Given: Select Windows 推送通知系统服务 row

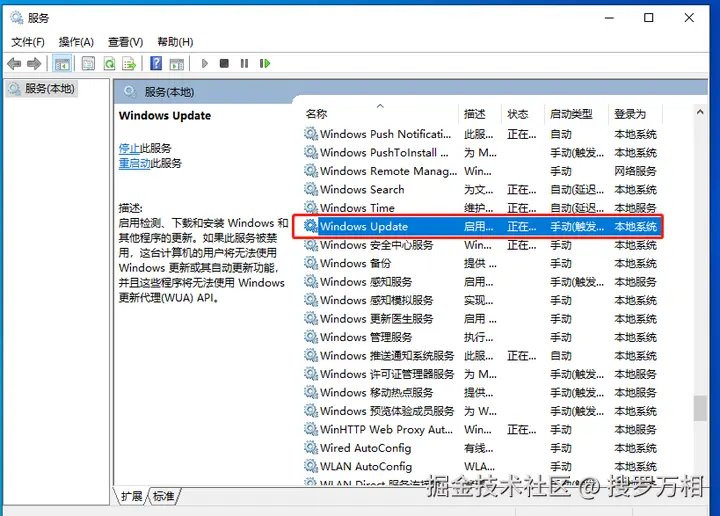Looking at the screenshot, I should [x=482, y=356].
